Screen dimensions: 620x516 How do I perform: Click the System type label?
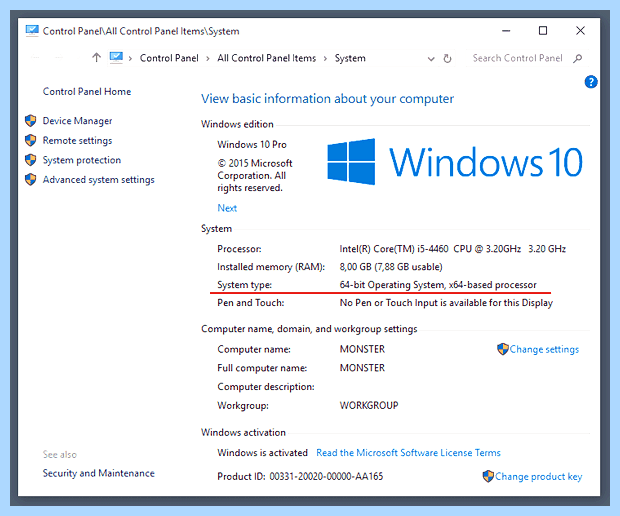[244, 285]
